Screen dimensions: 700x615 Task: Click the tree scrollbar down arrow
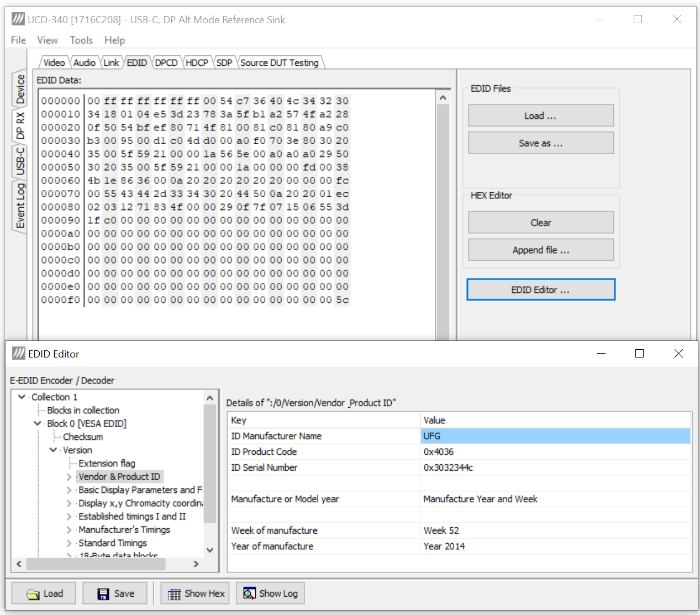click(x=209, y=550)
